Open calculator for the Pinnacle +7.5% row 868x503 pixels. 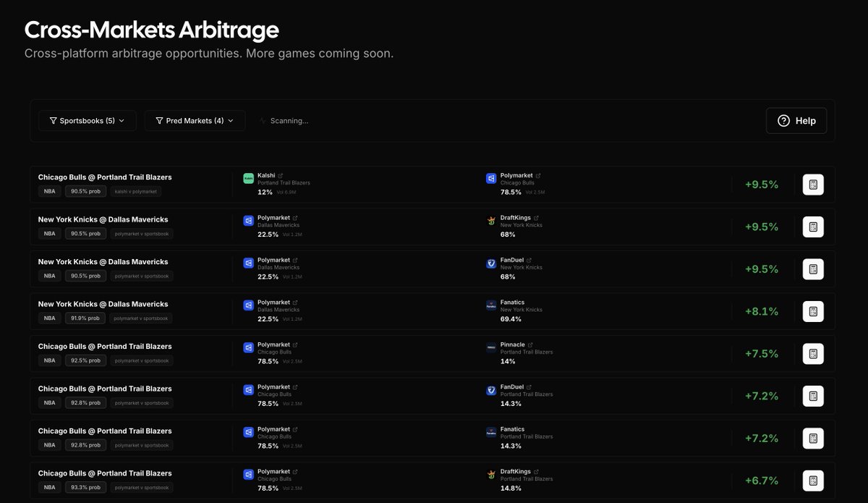pos(813,354)
